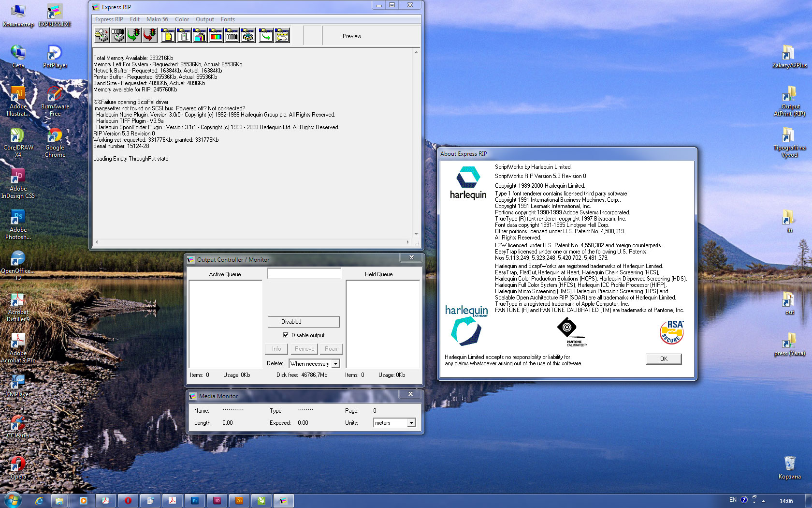Expand the Delete 'When necessary' dropdown
The image size is (812, 508).
[335, 363]
